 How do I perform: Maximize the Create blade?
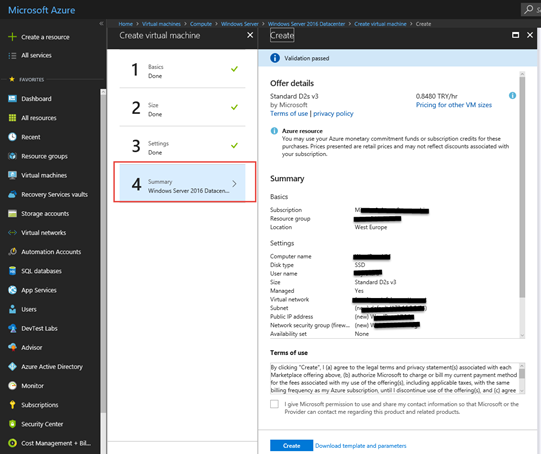tap(515, 35)
